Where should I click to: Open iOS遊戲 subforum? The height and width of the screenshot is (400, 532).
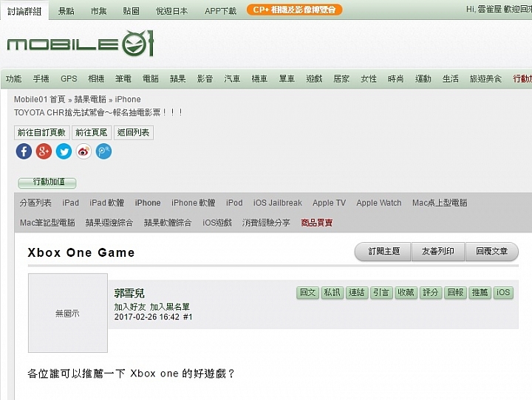[x=217, y=223]
